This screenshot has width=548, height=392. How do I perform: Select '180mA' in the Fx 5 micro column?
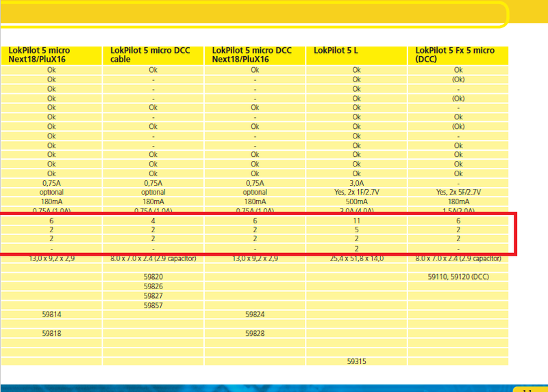pos(458,201)
